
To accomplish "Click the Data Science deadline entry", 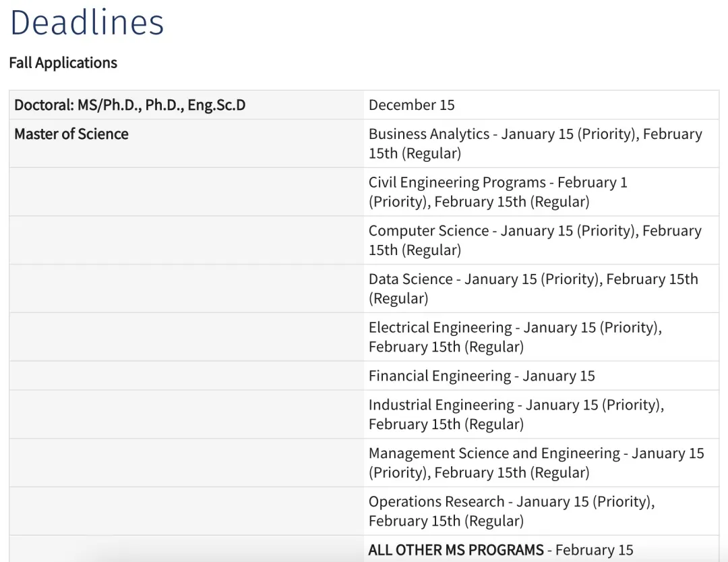I will tap(533, 288).
